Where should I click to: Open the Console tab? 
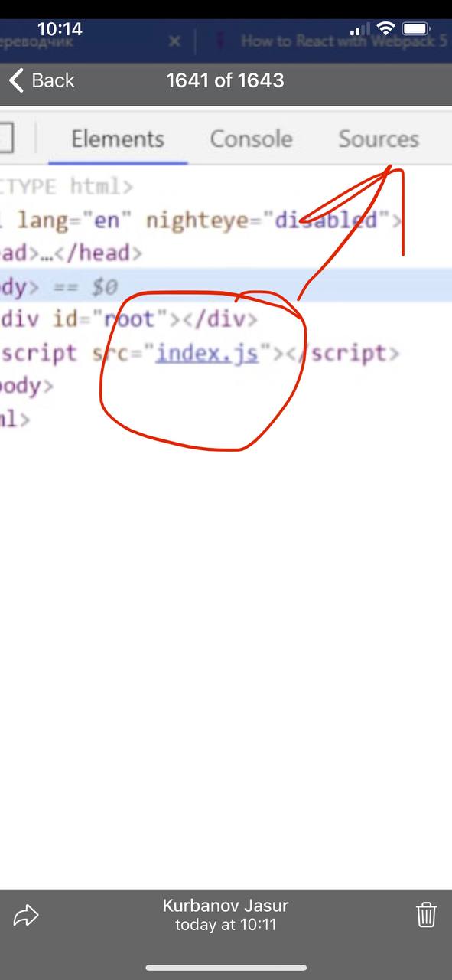(251, 139)
